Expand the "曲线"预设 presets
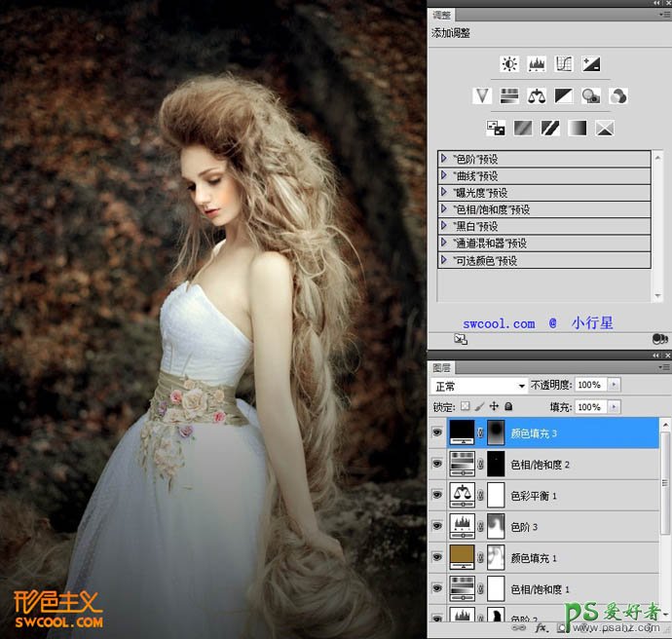This screenshot has height=639, width=672. coord(444,176)
